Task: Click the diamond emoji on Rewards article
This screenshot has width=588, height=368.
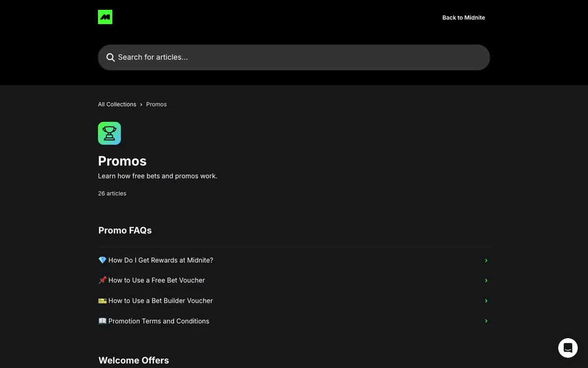Action: pyautogui.click(x=102, y=260)
